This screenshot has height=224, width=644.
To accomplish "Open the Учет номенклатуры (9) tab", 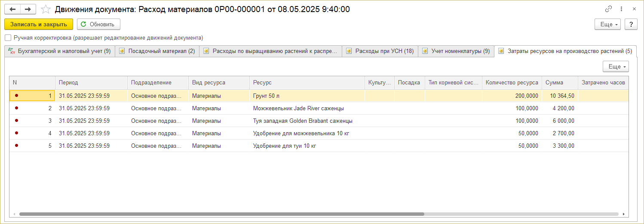I will click(x=456, y=51).
